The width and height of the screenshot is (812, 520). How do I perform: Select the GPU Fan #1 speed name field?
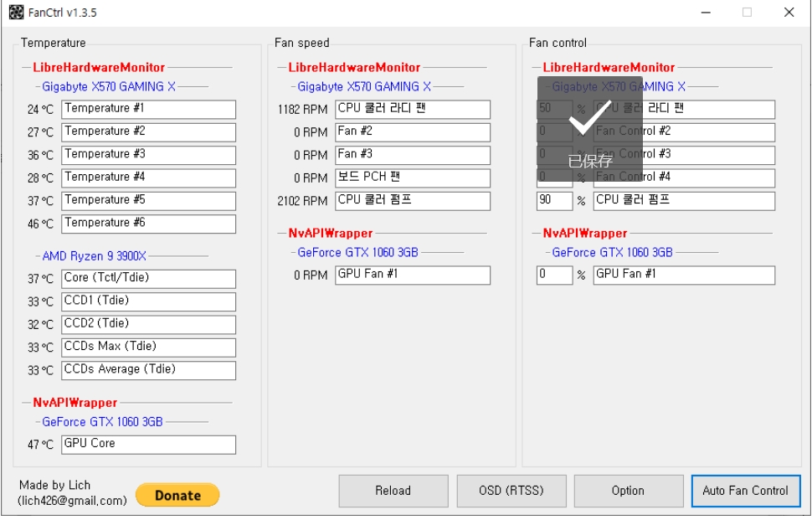click(413, 275)
